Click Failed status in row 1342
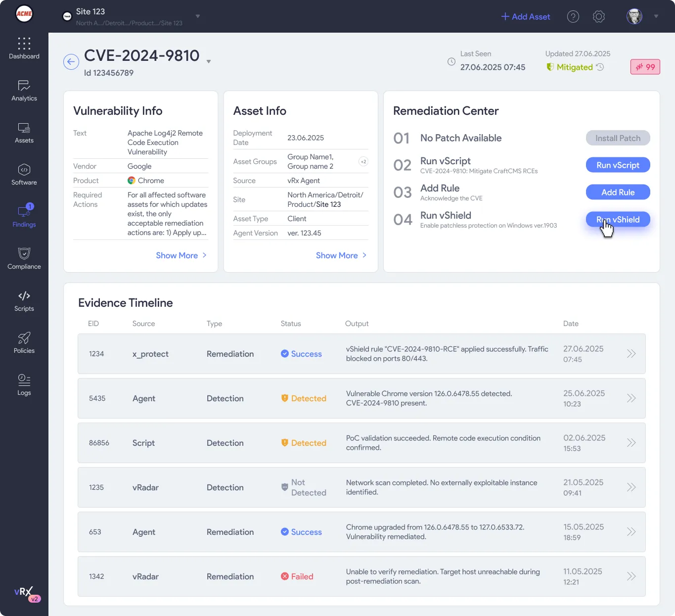This screenshot has width=675, height=616. pyautogui.click(x=297, y=576)
